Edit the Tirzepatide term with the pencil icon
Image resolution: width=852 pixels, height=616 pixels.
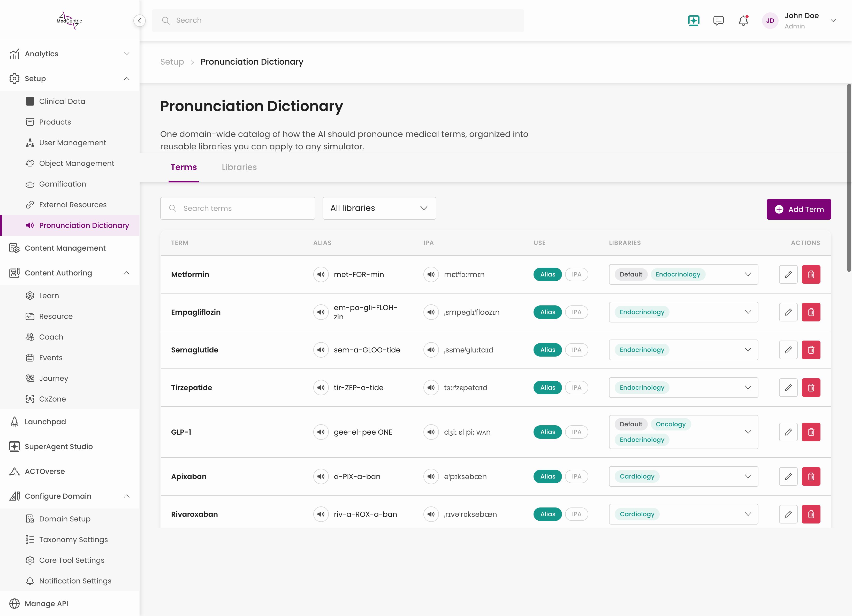click(x=788, y=388)
